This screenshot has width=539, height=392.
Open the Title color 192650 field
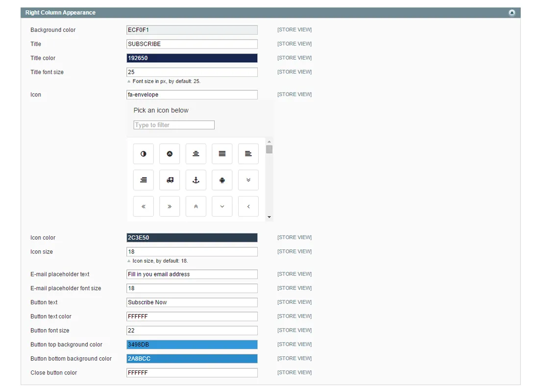tap(192, 58)
